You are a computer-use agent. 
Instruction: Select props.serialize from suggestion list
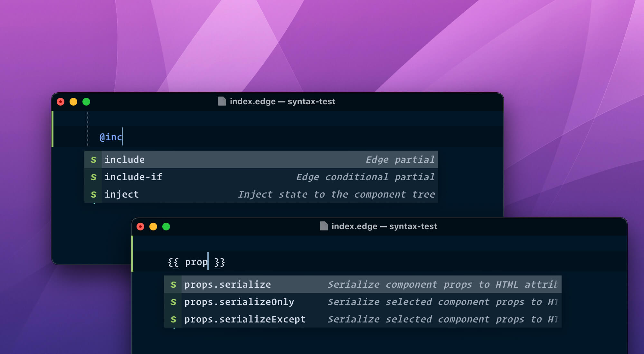(227, 284)
